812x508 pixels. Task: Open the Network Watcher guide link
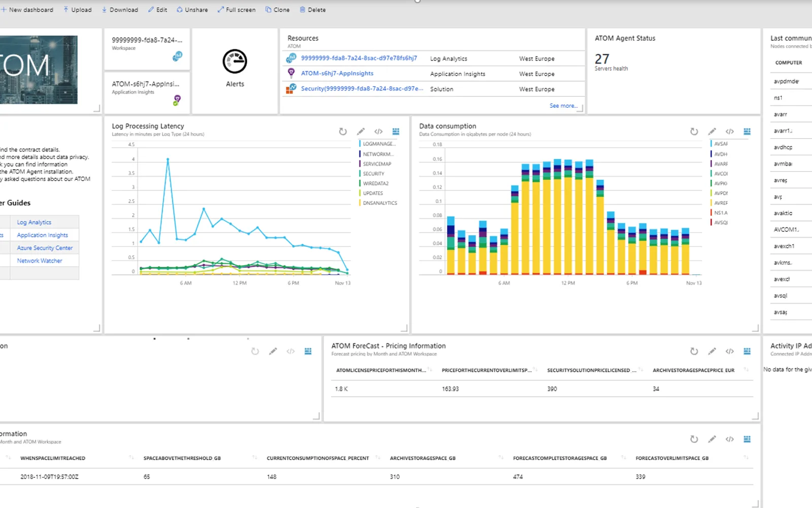[x=40, y=261]
